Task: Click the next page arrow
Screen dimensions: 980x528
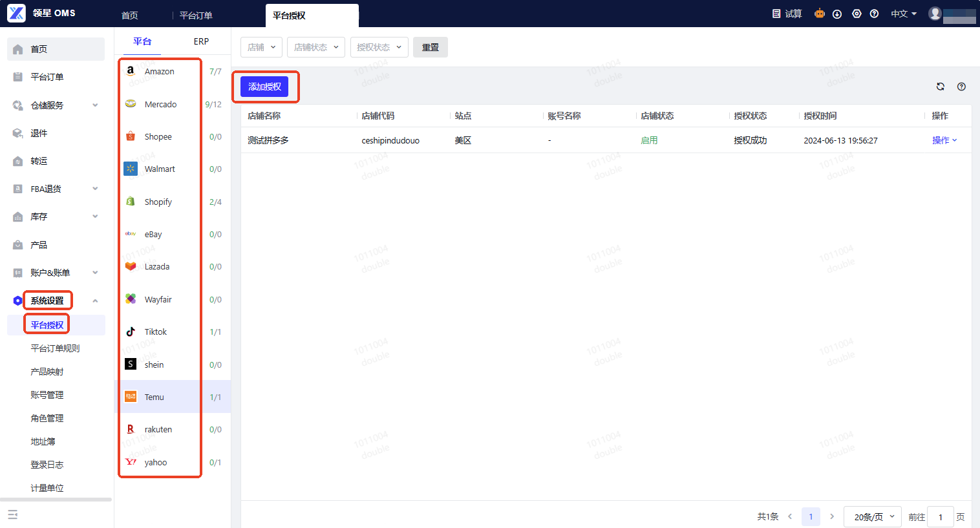Action: pos(832,516)
